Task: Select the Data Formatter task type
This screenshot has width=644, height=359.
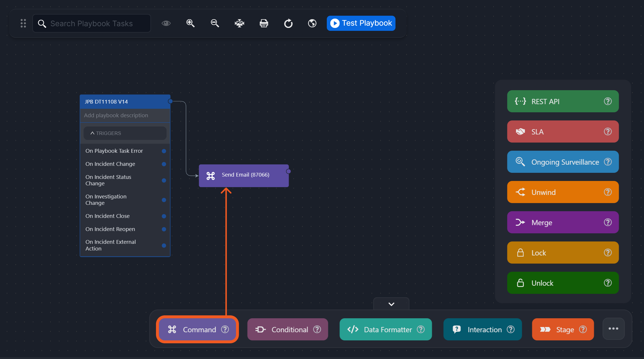Action: click(x=385, y=329)
